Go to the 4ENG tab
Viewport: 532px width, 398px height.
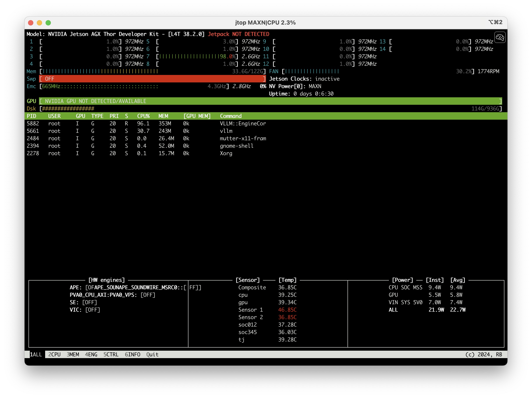pyautogui.click(x=91, y=354)
